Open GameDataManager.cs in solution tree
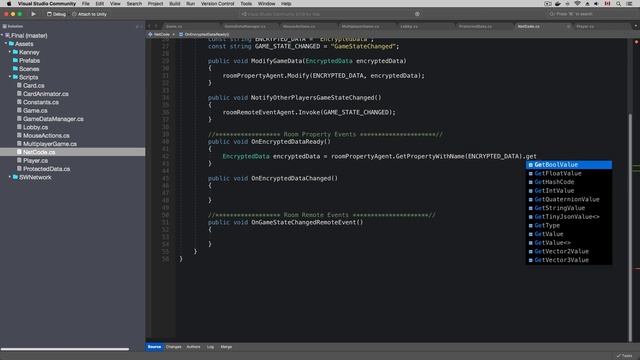Image resolution: width=640 pixels, height=360 pixels. (53, 119)
